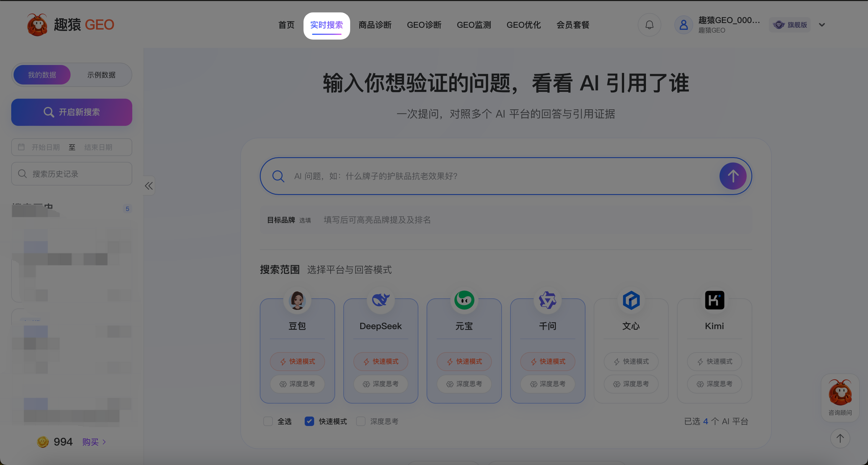Select the 文心 platform icon
The width and height of the screenshot is (868, 465).
tap(631, 300)
